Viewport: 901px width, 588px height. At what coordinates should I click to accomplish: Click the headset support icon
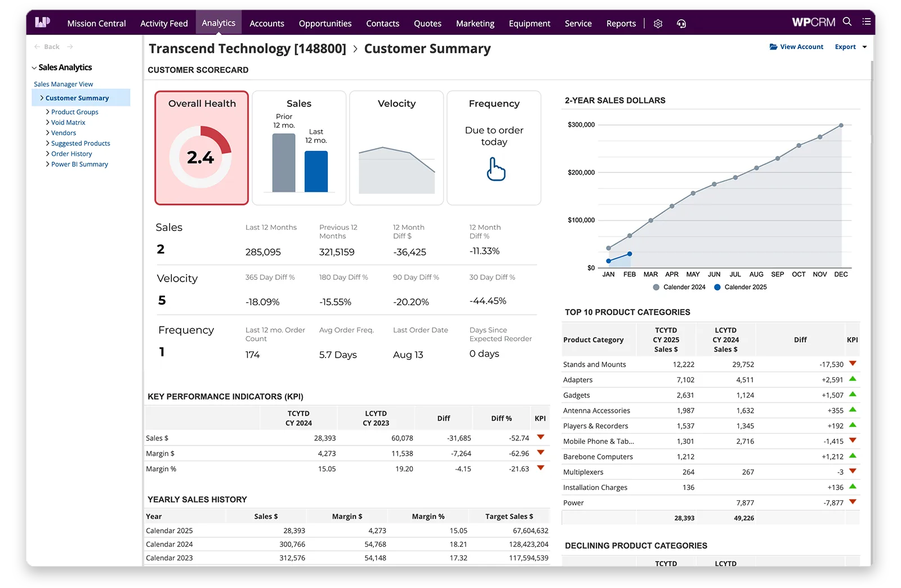click(681, 24)
